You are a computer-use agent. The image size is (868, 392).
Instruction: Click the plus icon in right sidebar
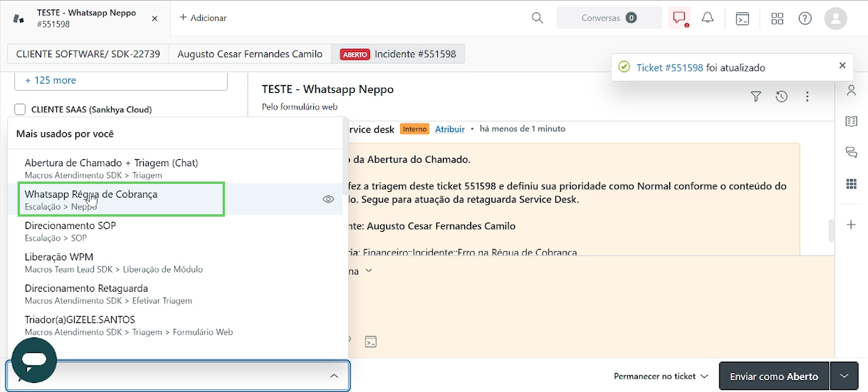pos(851,225)
